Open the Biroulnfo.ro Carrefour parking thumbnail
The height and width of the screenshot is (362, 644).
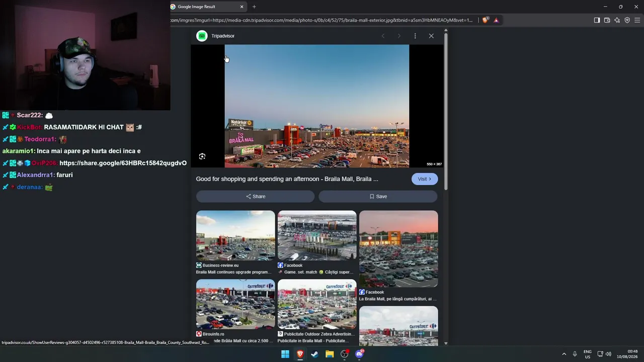point(235,304)
